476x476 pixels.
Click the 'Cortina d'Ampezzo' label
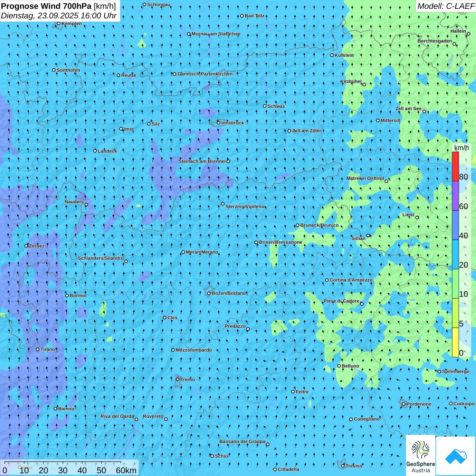tap(351, 280)
